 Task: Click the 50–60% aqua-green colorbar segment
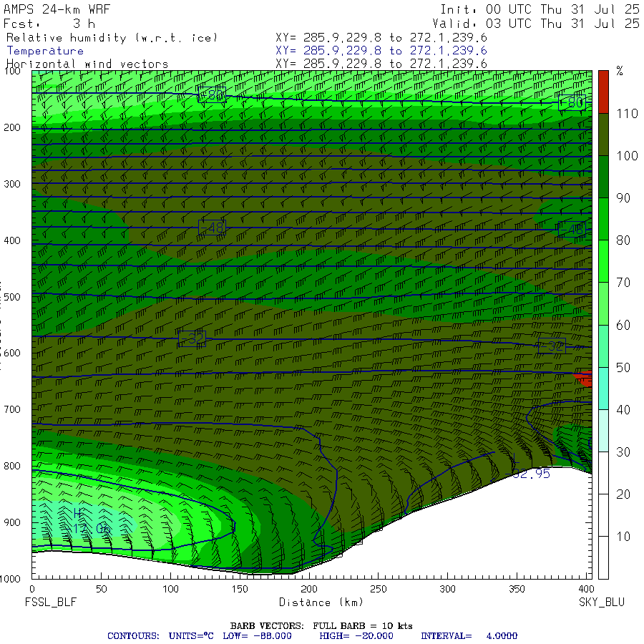point(603,346)
